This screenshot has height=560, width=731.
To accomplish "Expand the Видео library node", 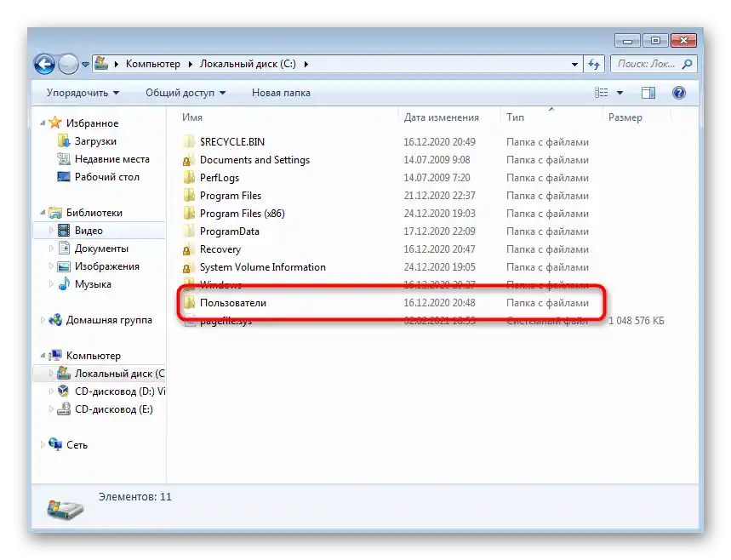I will point(51,231).
